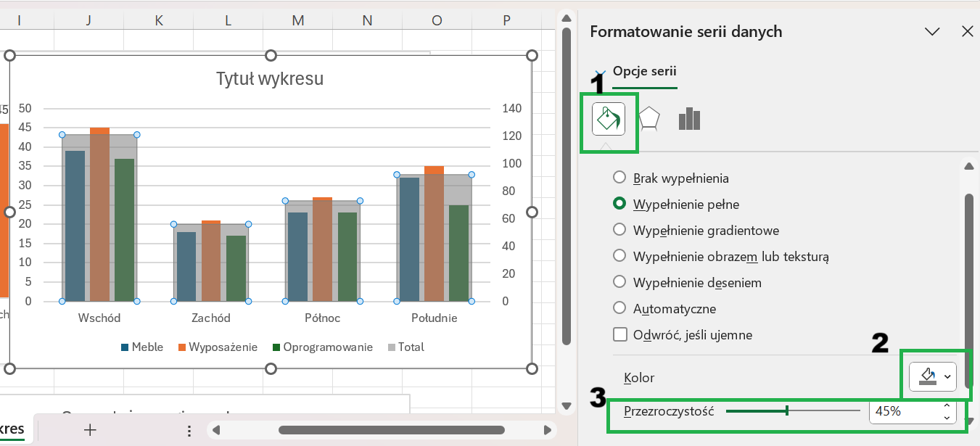The width and height of the screenshot is (980, 446).
Task: Open the Effects pentagon icon
Action: (x=648, y=119)
